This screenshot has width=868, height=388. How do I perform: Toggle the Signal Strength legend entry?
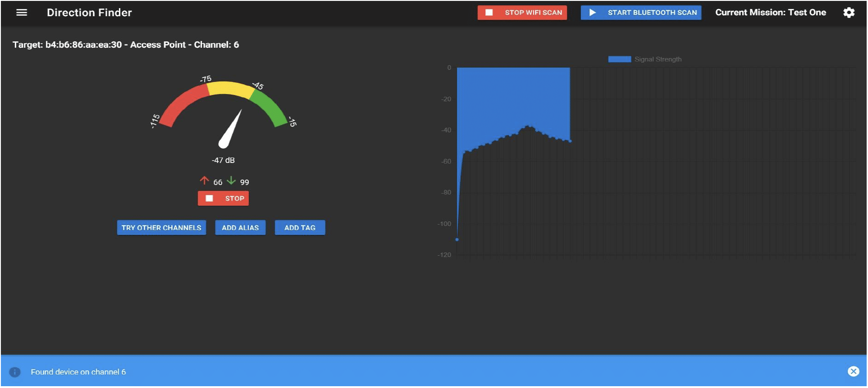[644, 59]
